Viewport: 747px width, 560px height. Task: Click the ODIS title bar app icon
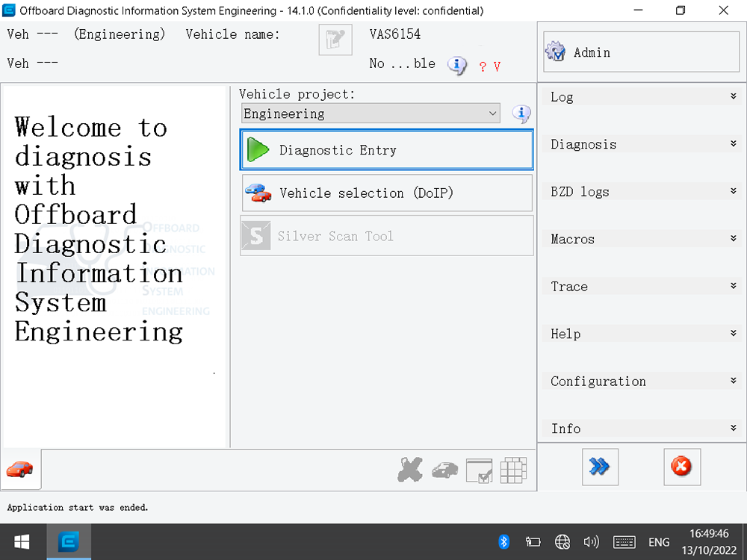(8, 10)
